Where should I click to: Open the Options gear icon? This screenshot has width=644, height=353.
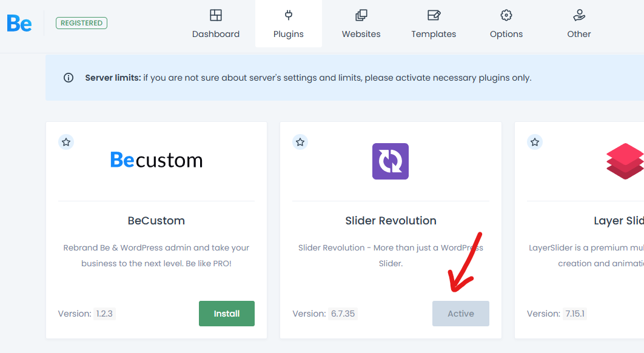pyautogui.click(x=506, y=15)
